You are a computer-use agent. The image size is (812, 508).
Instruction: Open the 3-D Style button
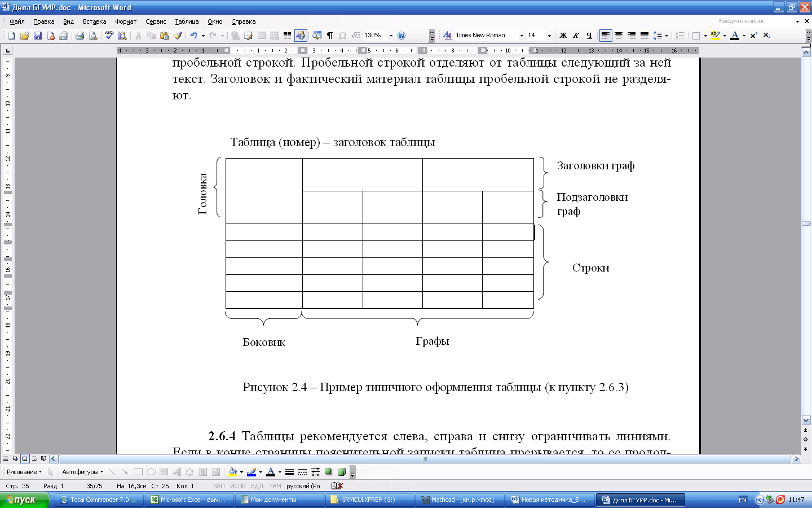pos(341,472)
